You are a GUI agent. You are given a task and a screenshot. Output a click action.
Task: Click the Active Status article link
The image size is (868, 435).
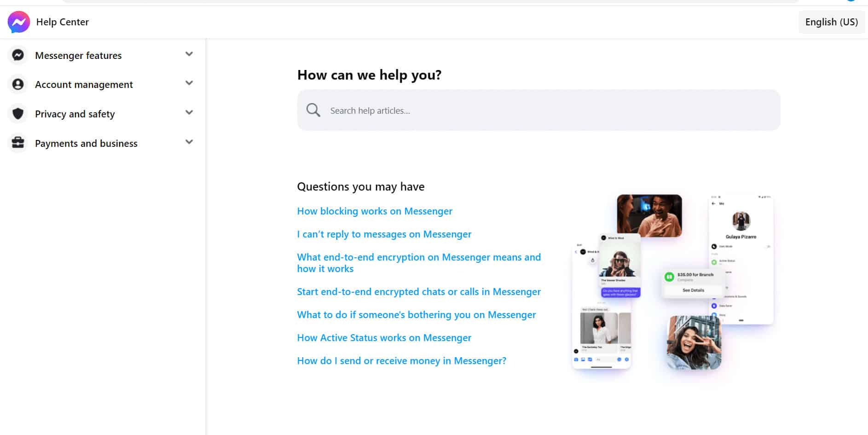pyautogui.click(x=384, y=337)
